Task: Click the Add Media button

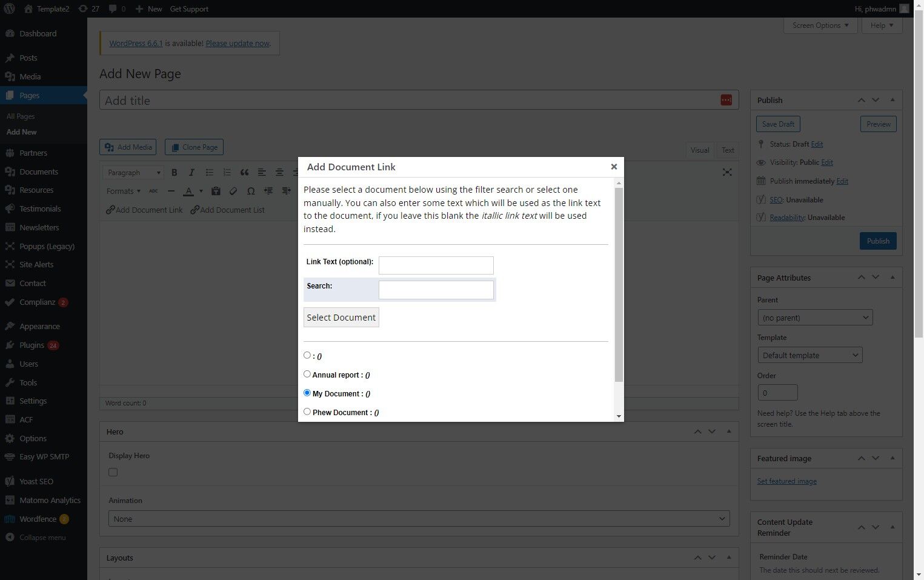Action: [x=128, y=147]
